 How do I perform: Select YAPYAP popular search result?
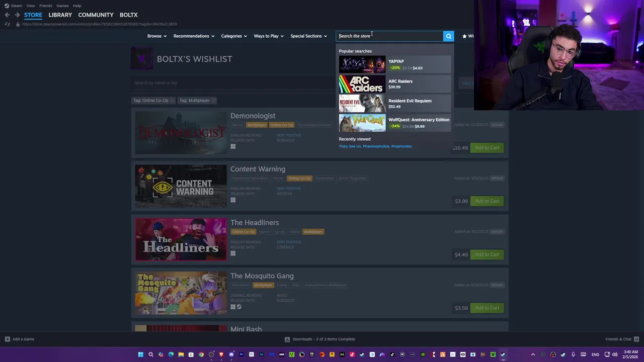point(394,64)
